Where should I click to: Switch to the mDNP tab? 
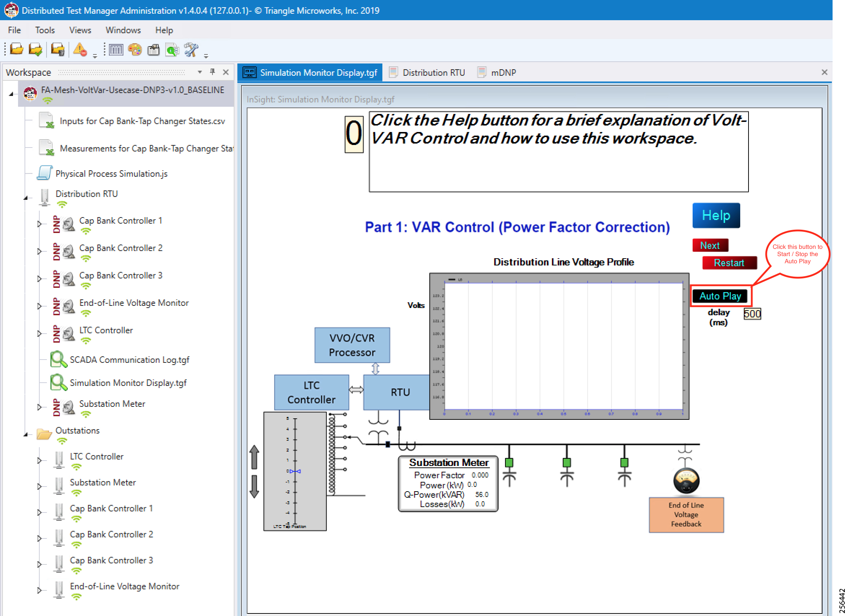point(497,72)
